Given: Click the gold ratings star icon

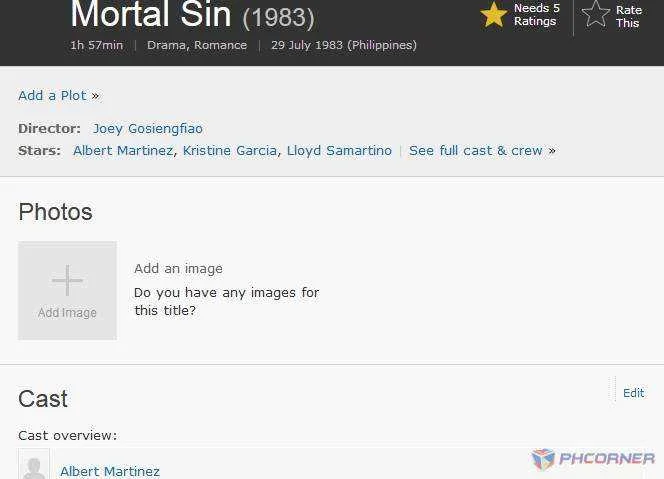Looking at the screenshot, I should 494,15.
